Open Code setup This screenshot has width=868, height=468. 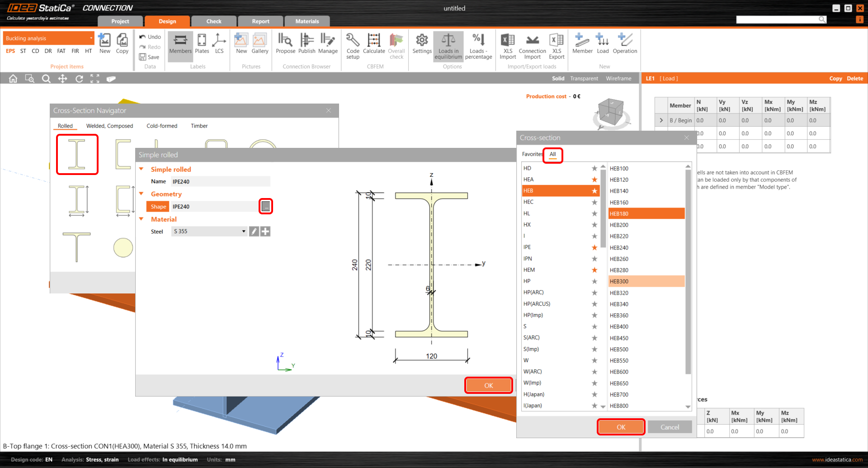point(353,46)
